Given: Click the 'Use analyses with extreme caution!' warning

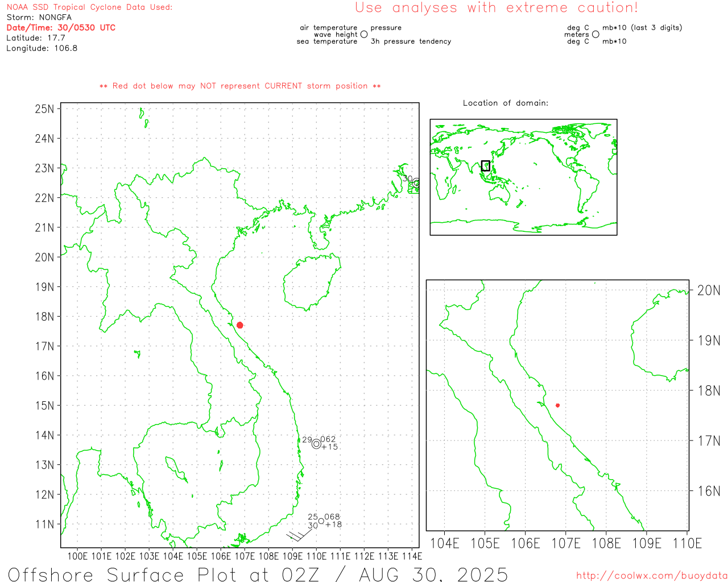Looking at the screenshot, I should tap(497, 8).
